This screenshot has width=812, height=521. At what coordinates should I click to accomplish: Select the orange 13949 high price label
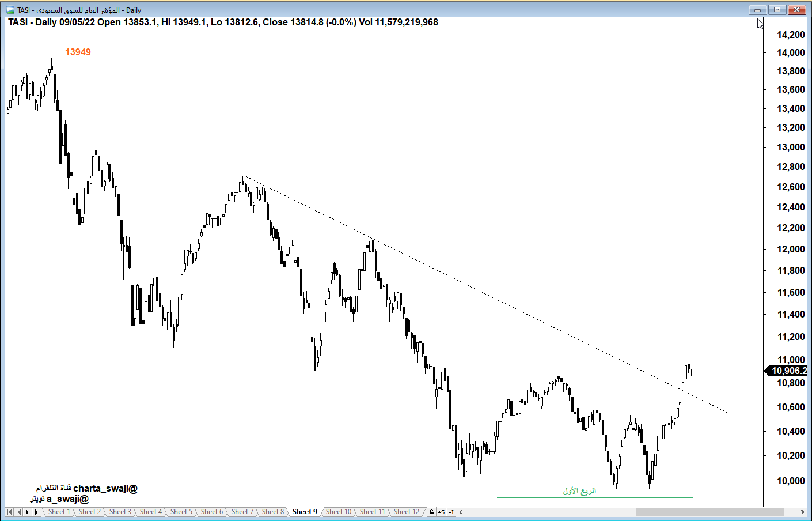tap(78, 52)
